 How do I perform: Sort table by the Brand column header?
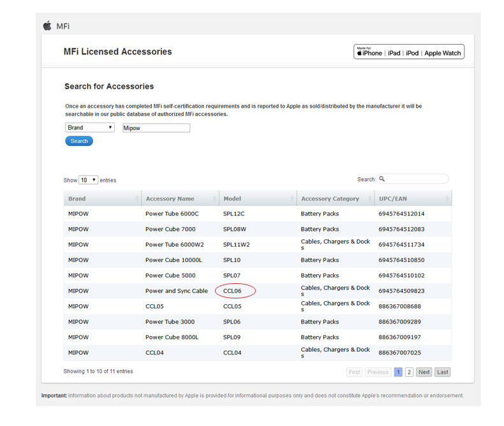pos(102,198)
